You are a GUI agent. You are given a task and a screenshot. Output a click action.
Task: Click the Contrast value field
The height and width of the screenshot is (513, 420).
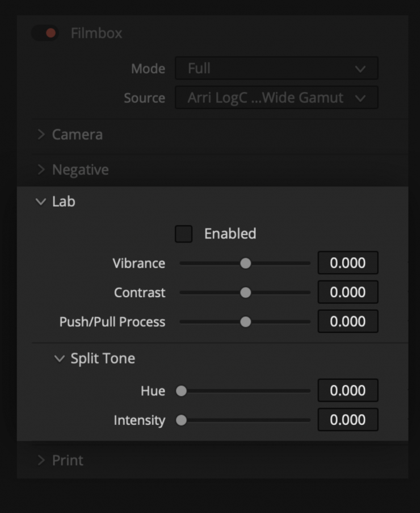pos(347,293)
